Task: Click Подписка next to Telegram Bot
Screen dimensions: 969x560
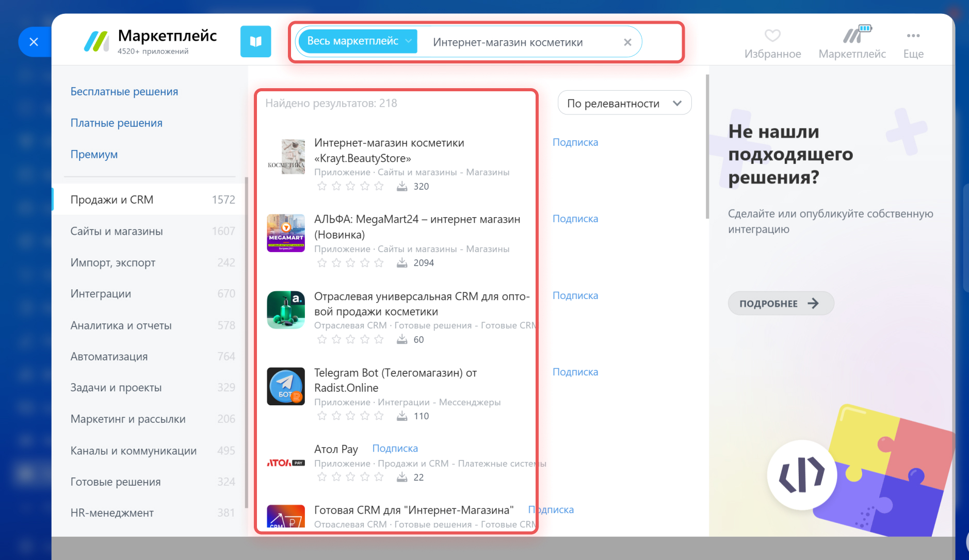Action: point(575,372)
